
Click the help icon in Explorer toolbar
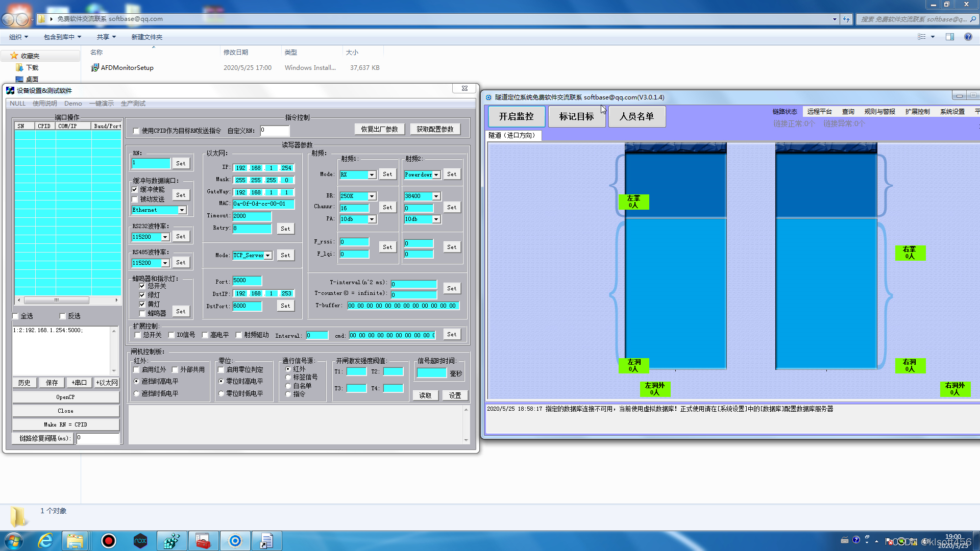pos(968,37)
